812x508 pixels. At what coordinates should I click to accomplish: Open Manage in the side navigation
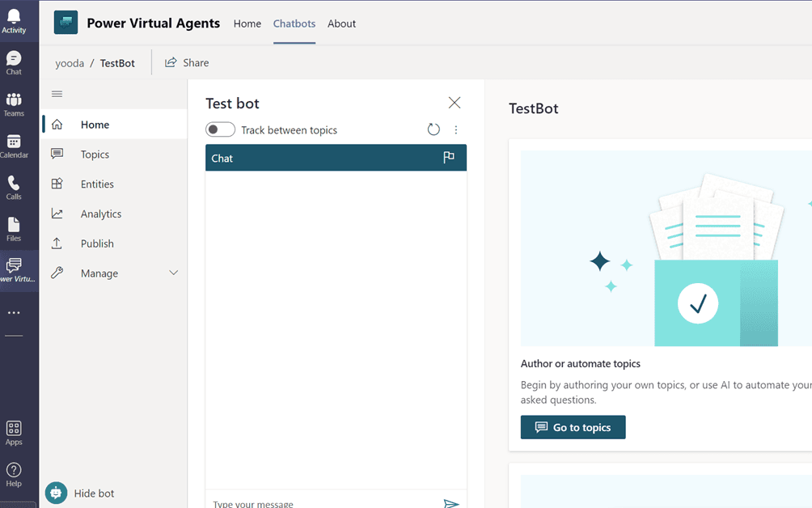click(115, 273)
